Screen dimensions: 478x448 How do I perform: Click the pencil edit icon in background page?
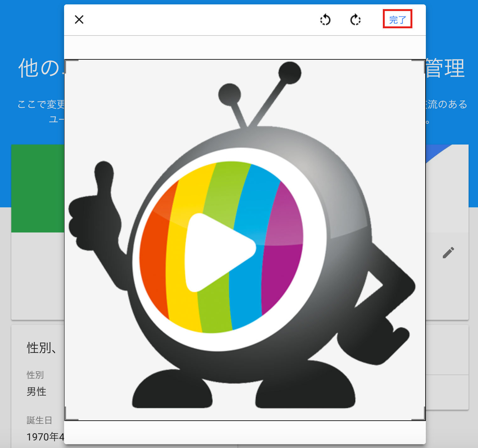click(x=448, y=253)
